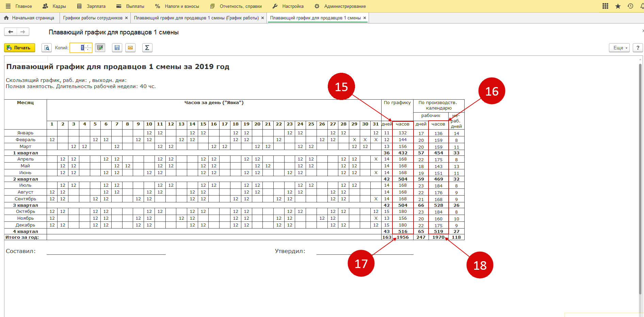The height and width of the screenshot is (317, 644).
Task: Click the Печать button
Action: [19, 48]
